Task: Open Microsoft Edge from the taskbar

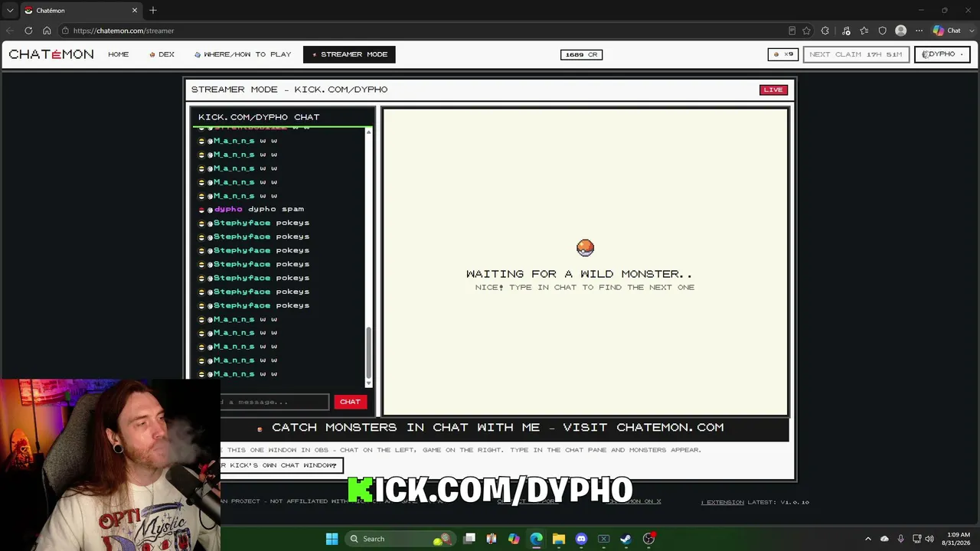Action: tap(536, 539)
